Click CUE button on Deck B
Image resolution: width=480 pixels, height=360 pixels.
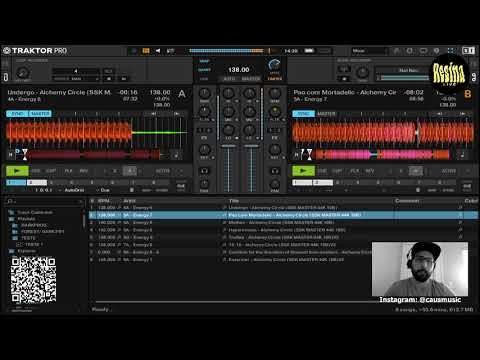point(321,171)
